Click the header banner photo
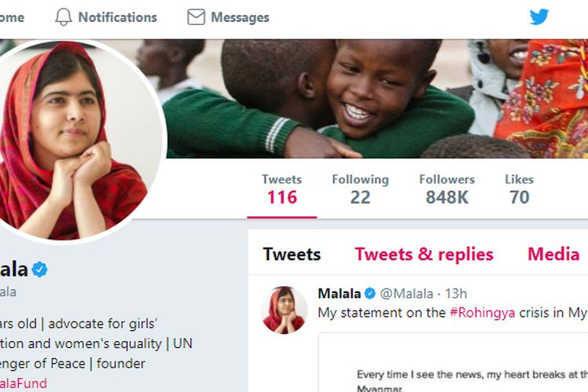Image resolution: width=588 pixels, height=392 pixels. pyautogui.click(x=376, y=94)
